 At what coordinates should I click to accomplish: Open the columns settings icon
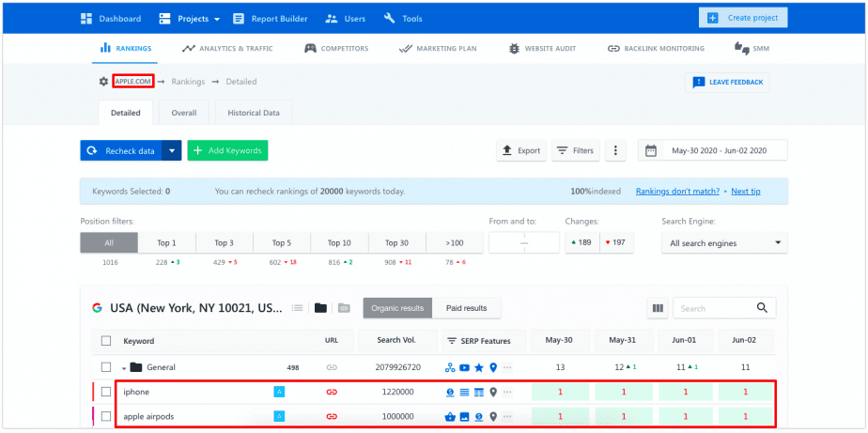(x=658, y=308)
